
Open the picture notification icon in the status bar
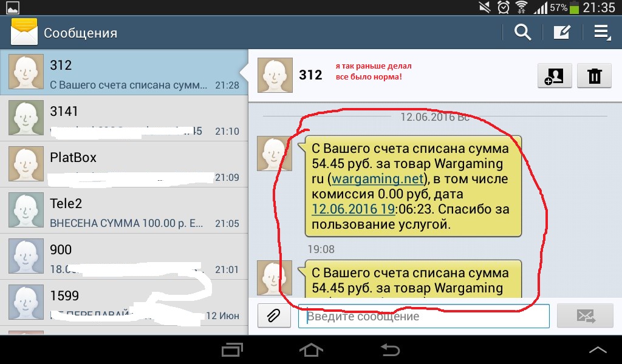13,7
